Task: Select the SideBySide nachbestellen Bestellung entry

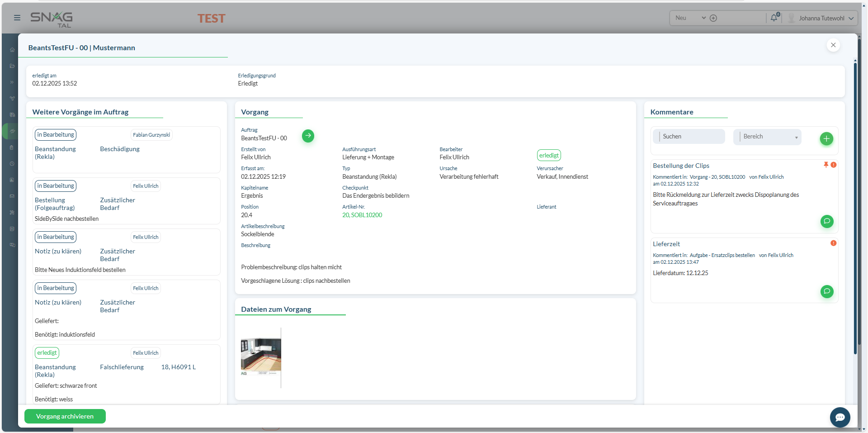Action: pyautogui.click(x=126, y=201)
